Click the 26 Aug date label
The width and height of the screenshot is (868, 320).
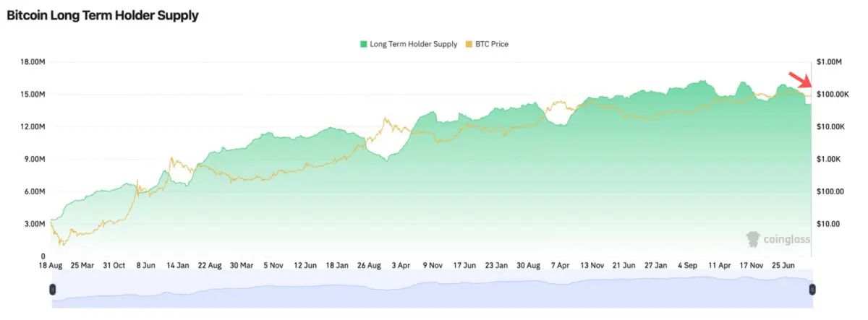(369, 265)
